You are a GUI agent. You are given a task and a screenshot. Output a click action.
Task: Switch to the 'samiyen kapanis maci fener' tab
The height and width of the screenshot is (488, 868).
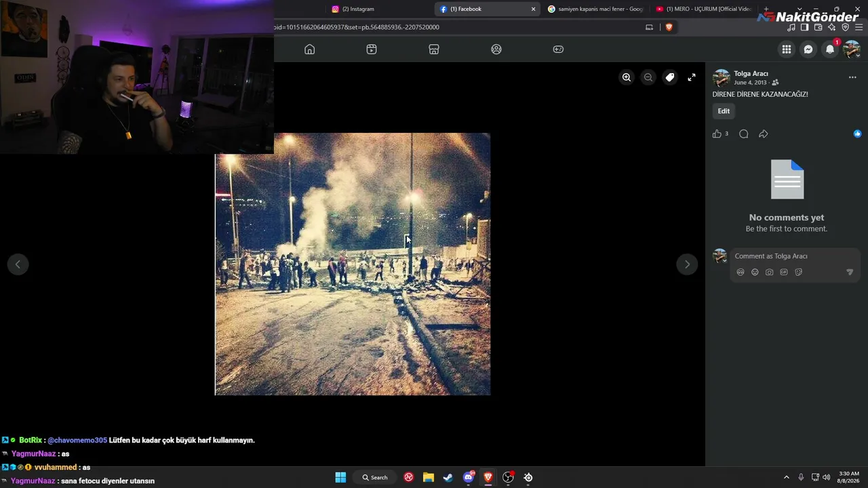[x=595, y=9]
